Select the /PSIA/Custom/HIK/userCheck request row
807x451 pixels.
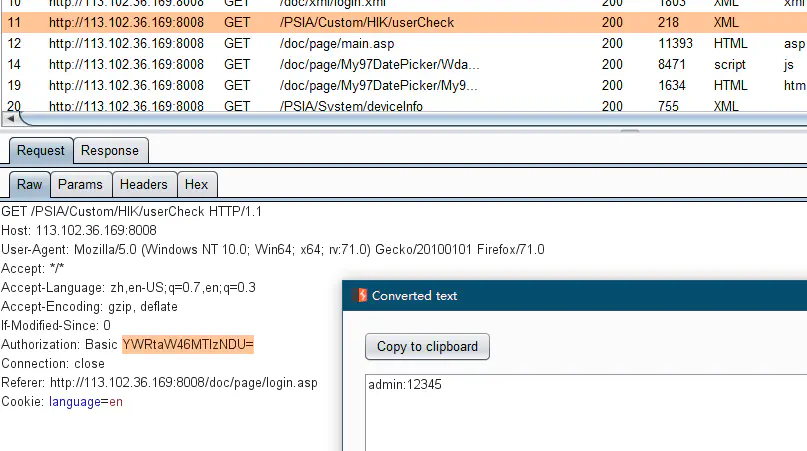366,22
